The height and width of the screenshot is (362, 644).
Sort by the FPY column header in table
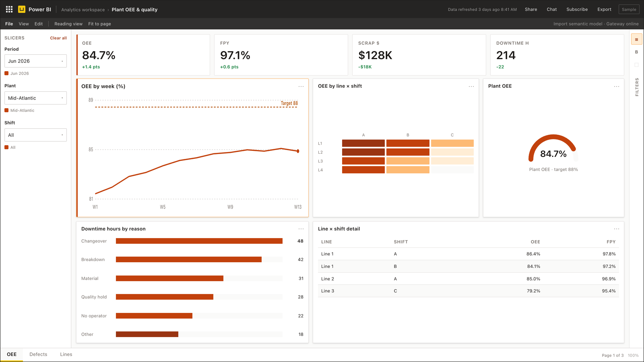pyautogui.click(x=611, y=242)
